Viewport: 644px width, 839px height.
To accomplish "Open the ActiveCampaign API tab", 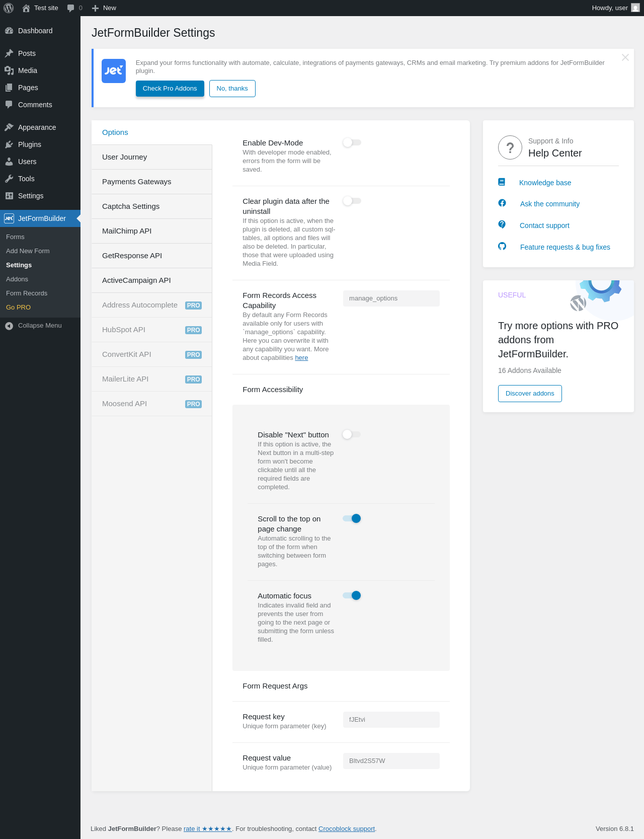I will (152, 280).
